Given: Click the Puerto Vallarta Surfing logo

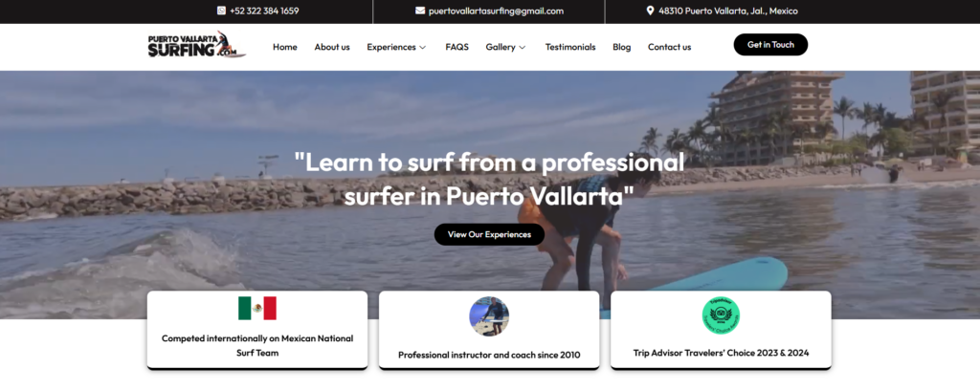Looking at the screenshot, I should click(x=197, y=45).
